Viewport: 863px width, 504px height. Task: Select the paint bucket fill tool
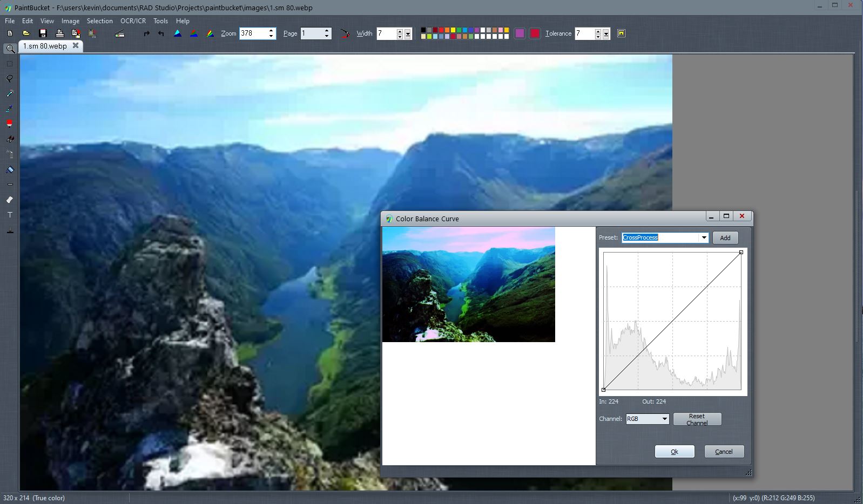[x=10, y=169]
